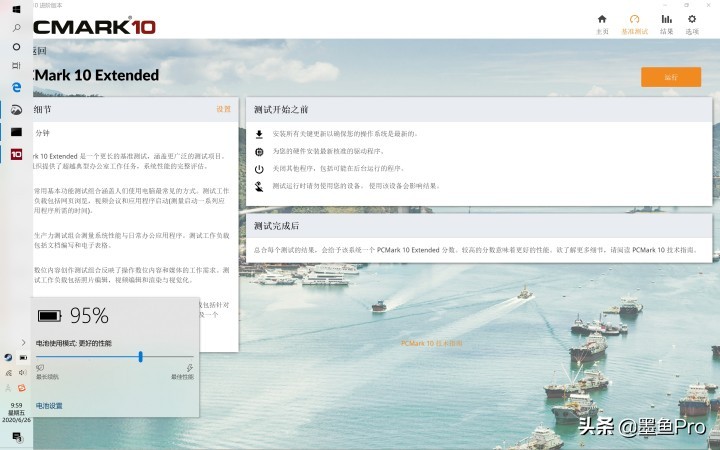The height and width of the screenshot is (450, 720).
Task: Open the mountain picture app taskbar icon
Action: point(16,110)
